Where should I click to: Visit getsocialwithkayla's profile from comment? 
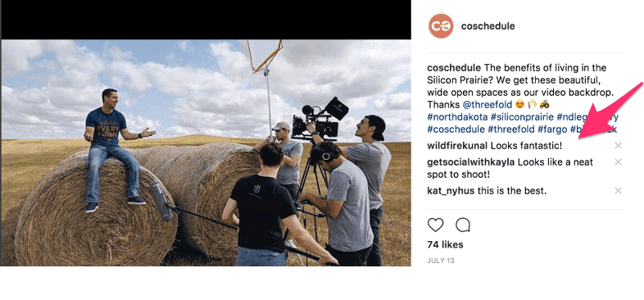[x=471, y=162]
